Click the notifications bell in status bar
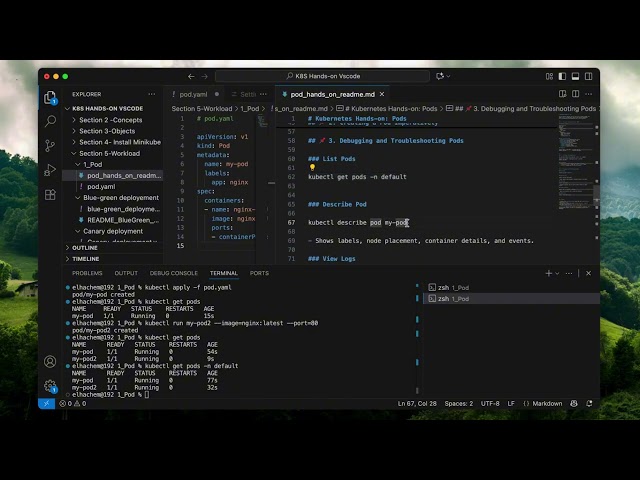This screenshot has width=640, height=480. pos(589,404)
